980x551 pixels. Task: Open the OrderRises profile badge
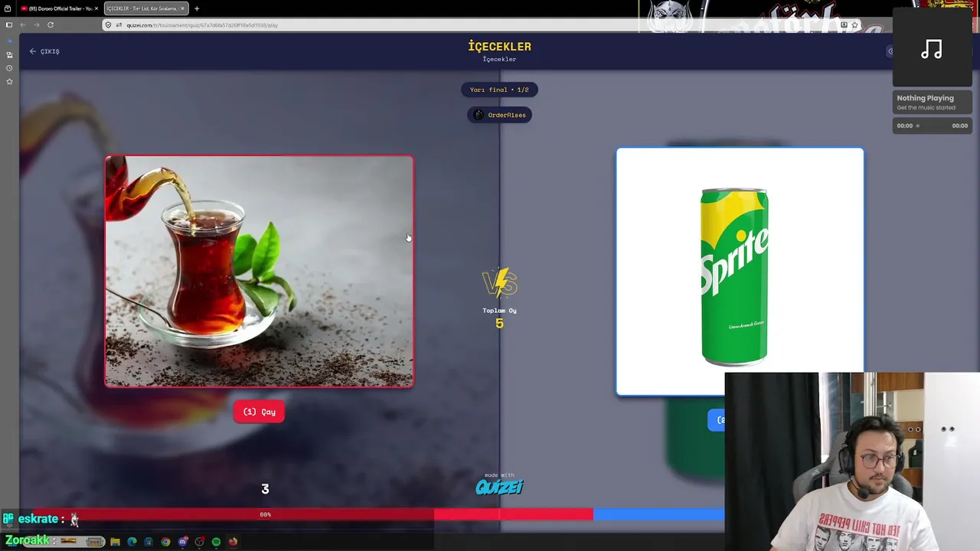(499, 115)
